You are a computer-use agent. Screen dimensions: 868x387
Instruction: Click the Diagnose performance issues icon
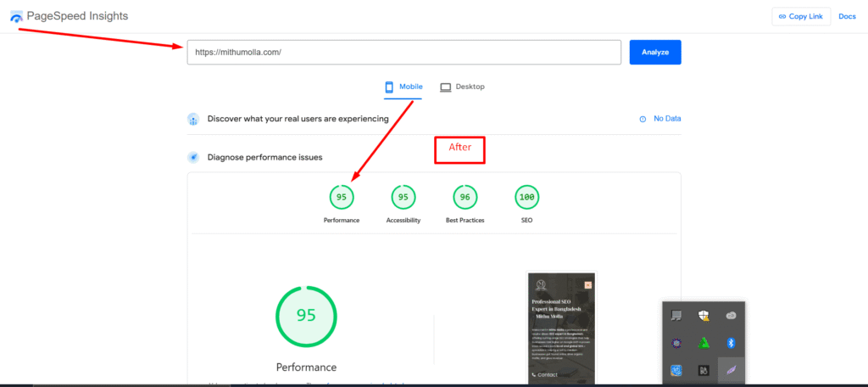click(x=193, y=158)
